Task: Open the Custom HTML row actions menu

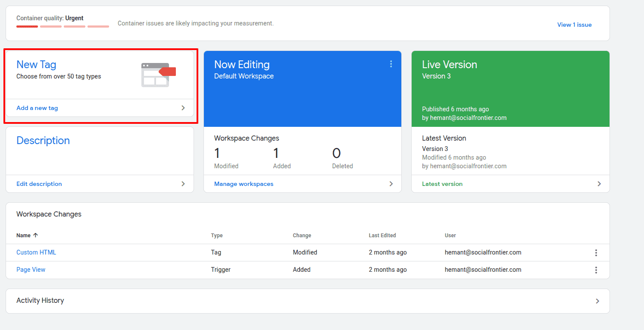Action: [x=596, y=252]
